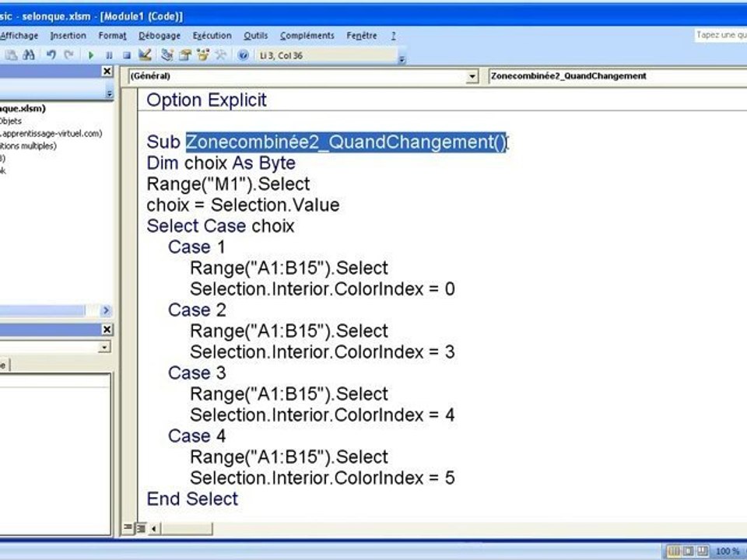The image size is (747, 560).
Task: Click the Project Explorer horizontal scrollbar thumb
Action: click(42, 311)
